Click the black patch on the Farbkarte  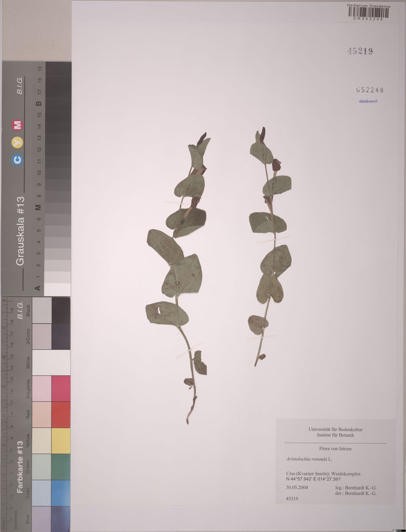61,310
